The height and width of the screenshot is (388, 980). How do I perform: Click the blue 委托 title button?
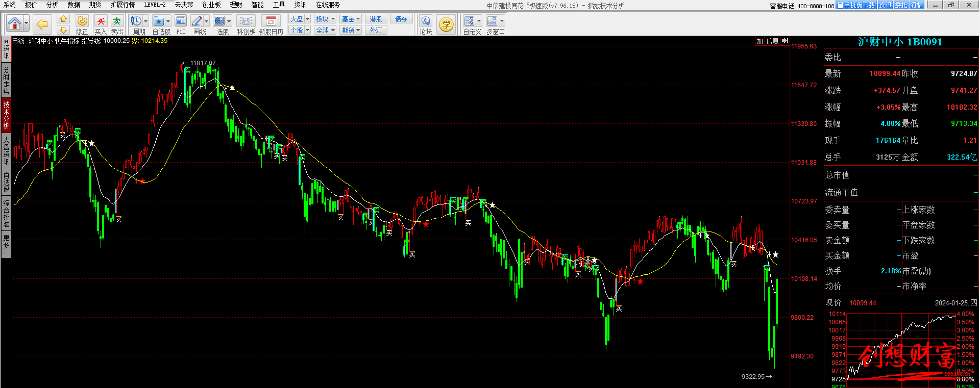pyautogui.click(x=901, y=5)
